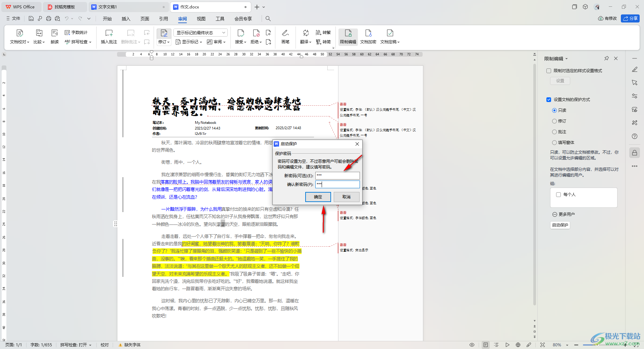Click the zoom out minus button
Viewport: 644px width, 349px height.
576,345
